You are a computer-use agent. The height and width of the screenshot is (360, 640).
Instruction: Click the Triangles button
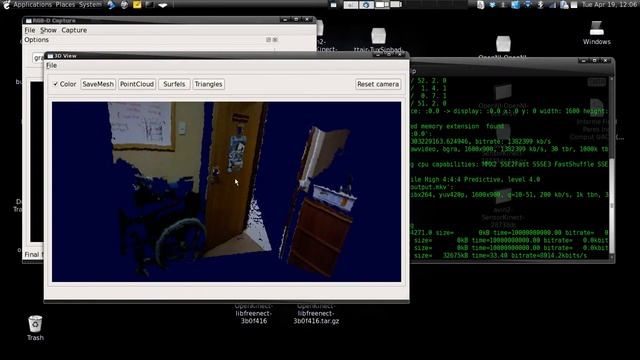point(208,84)
